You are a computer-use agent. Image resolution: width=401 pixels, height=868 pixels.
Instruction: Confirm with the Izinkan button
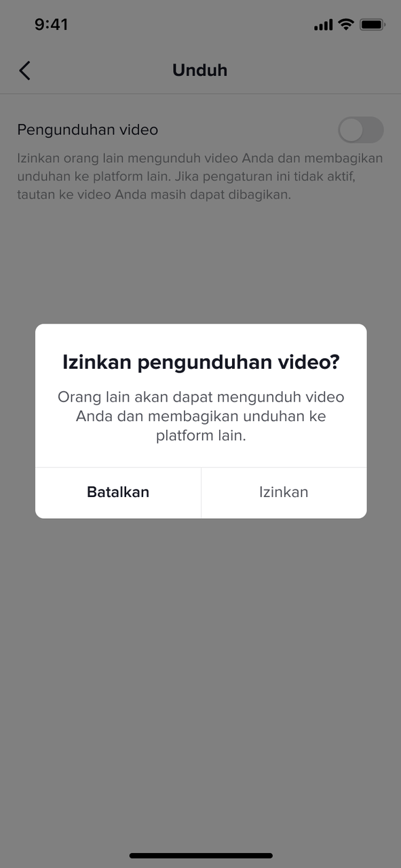(x=284, y=492)
